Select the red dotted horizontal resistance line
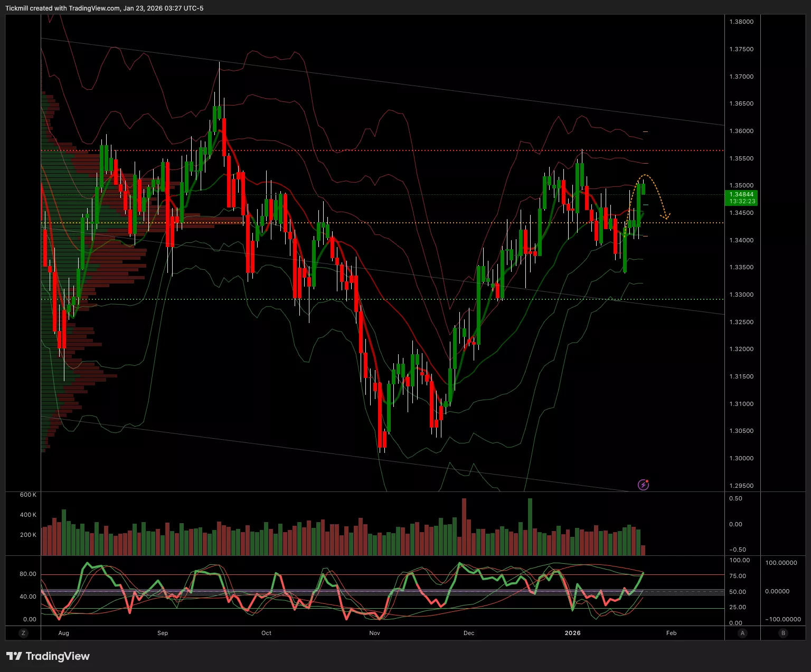The image size is (811, 672). coord(370,150)
